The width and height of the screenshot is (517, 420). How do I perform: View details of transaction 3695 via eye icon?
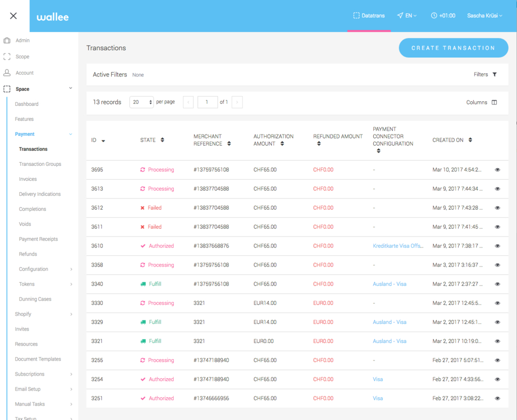coord(497,169)
